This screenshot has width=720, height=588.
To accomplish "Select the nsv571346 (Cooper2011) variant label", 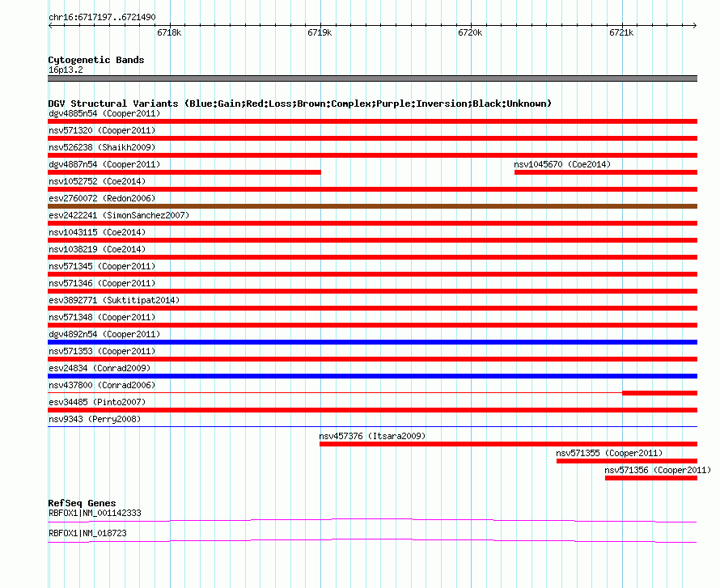I will [102, 283].
